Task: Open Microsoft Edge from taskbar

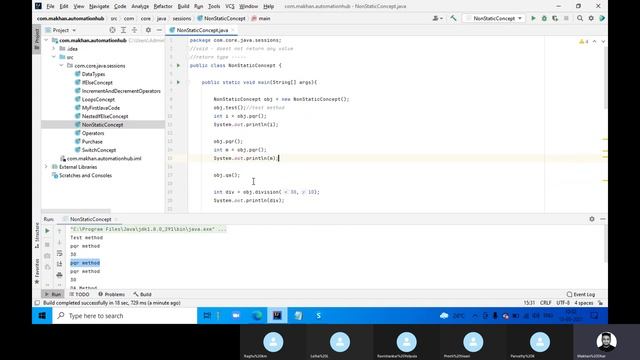Action: pos(257,316)
